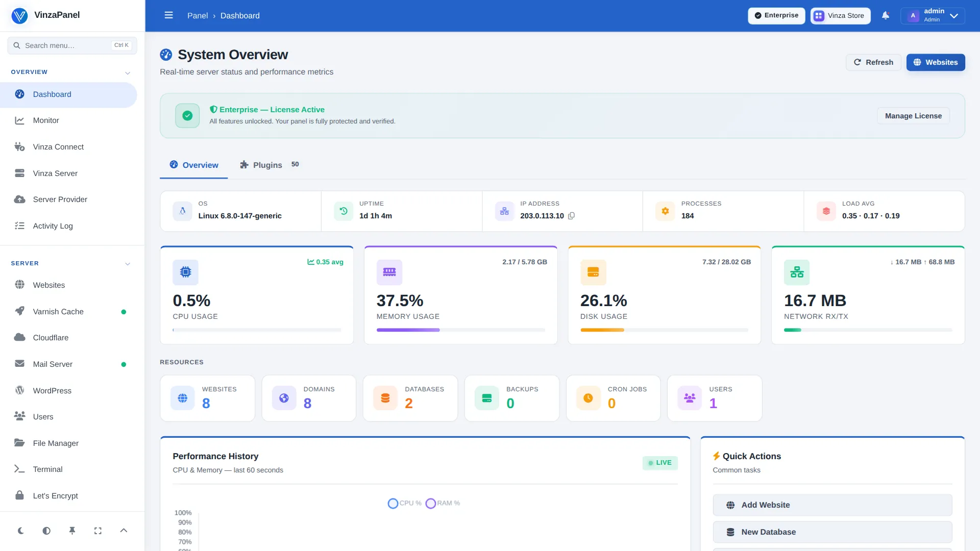Click the green license check icon

pos(187,116)
